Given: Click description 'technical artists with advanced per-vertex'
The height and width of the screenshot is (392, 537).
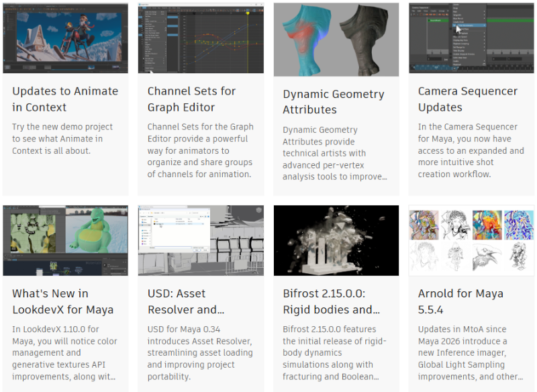Looking at the screenshot, I should click(324, 159).
